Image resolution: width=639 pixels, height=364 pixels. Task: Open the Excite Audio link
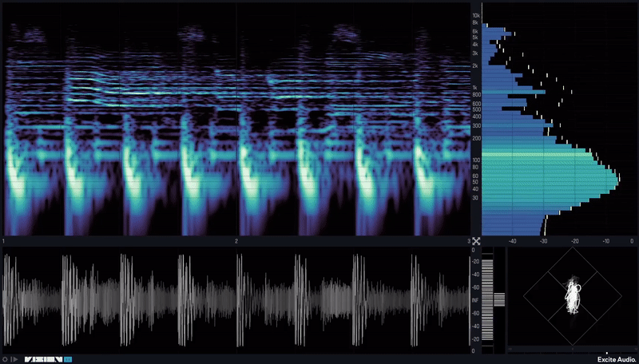click(615, 359)
